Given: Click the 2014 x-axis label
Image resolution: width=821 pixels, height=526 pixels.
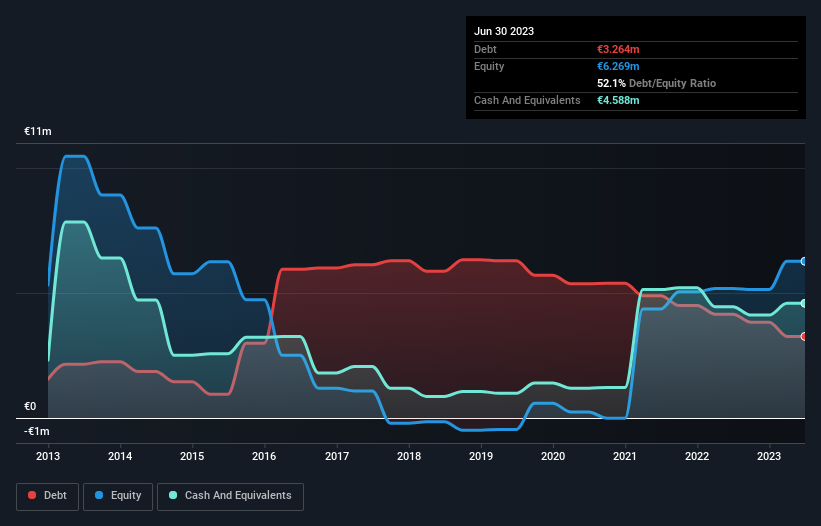Looking at the screenshot, I should click(120, 456).
